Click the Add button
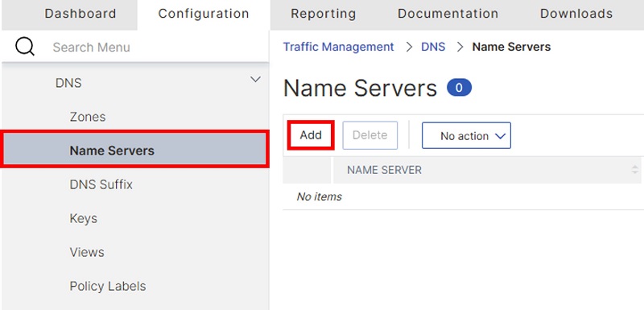Screen dimensions: 644x310 [x=311, y=135]
